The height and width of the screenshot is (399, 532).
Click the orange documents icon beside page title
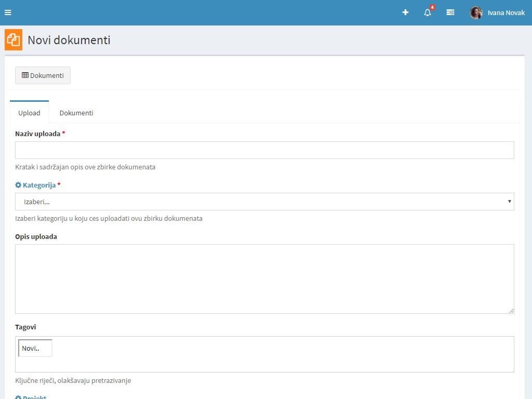14,40
